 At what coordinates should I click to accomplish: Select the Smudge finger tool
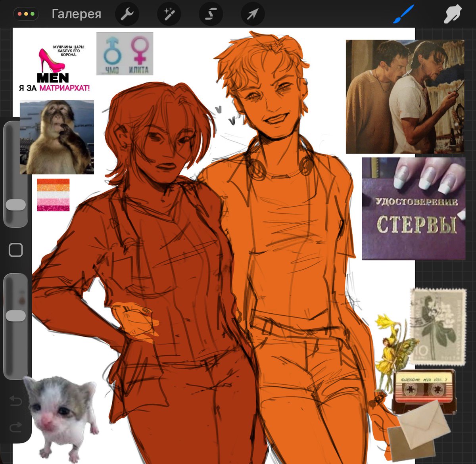pos(453,14)
